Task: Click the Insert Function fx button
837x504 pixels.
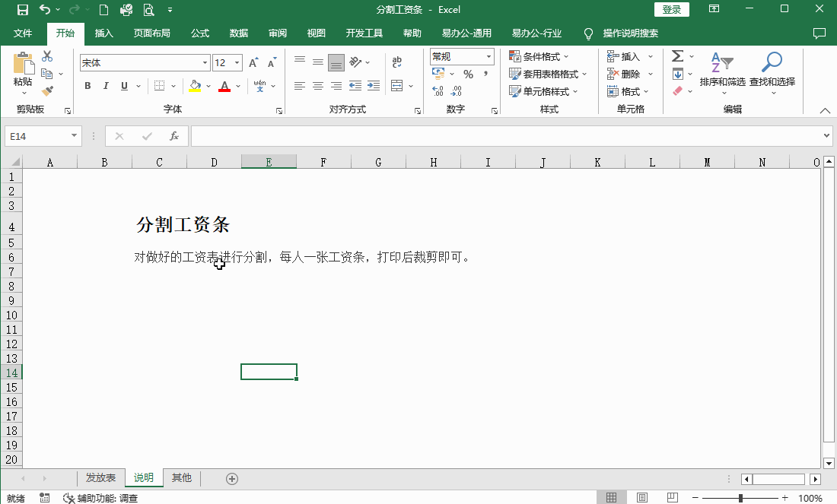Action: tap(174, 136)
